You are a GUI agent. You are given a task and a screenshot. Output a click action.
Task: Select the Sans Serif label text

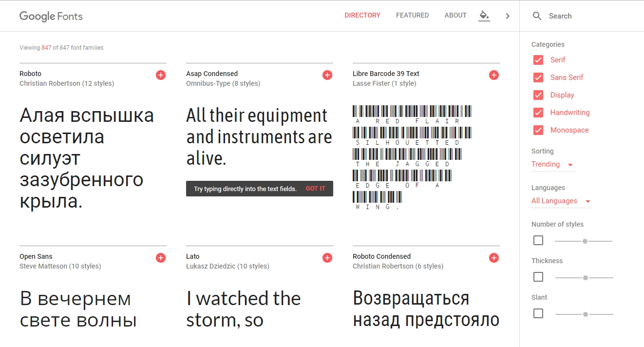click(567, 77)
